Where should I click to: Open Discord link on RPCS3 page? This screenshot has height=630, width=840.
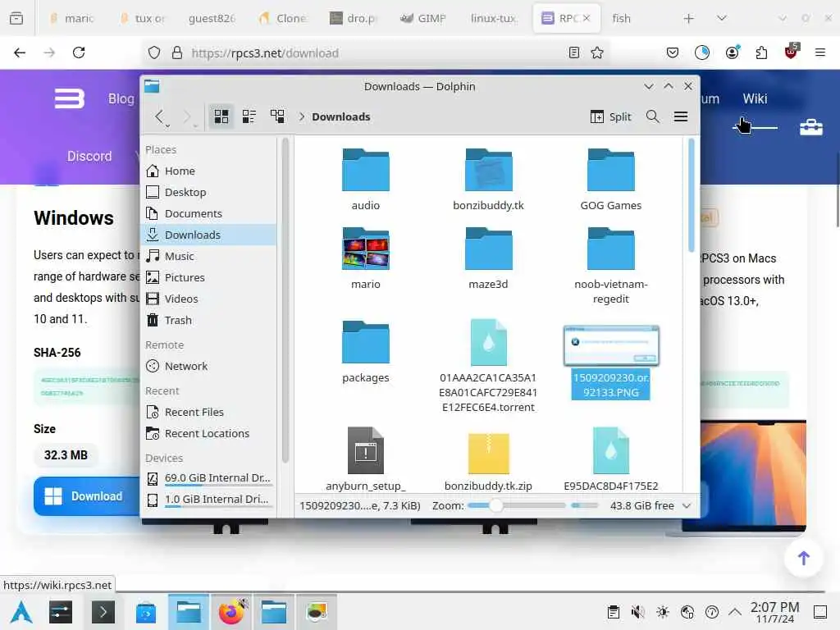coord(89,156)
